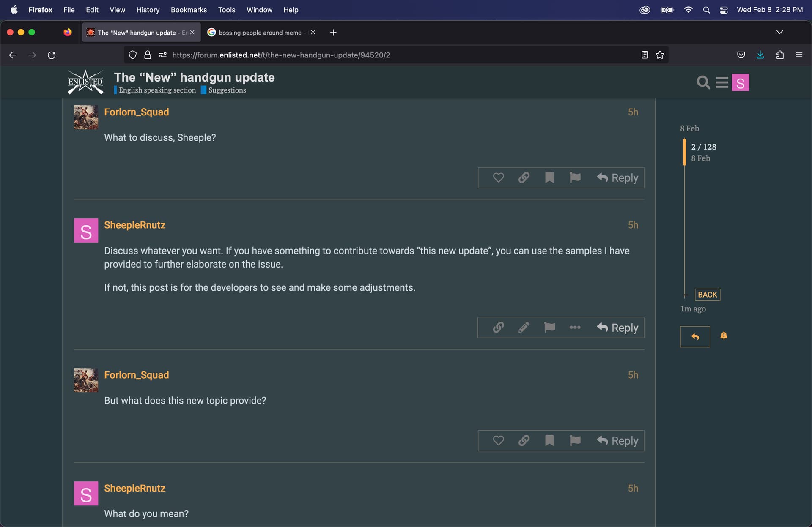Open the Bookmarks menu in menu bar
The image size is (812, 527).
(189, 10)
